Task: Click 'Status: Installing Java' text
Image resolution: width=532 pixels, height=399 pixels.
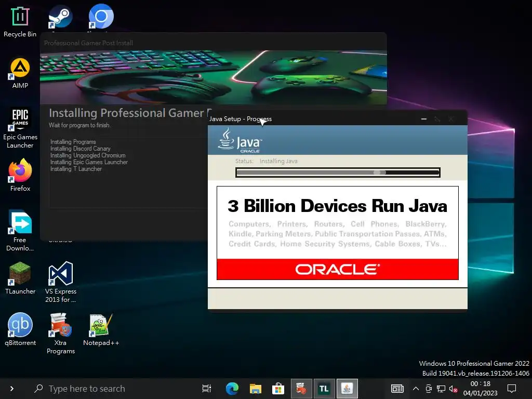Action: 267,161
